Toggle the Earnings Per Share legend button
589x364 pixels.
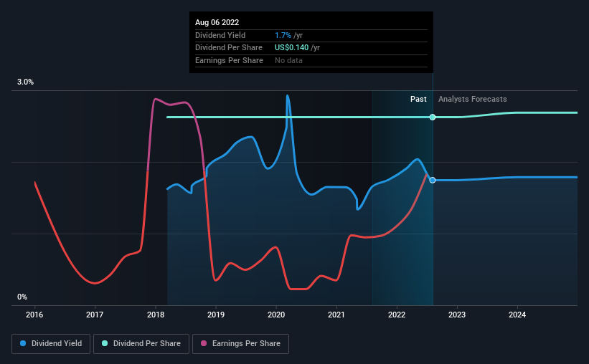click(x=240, y=344)
